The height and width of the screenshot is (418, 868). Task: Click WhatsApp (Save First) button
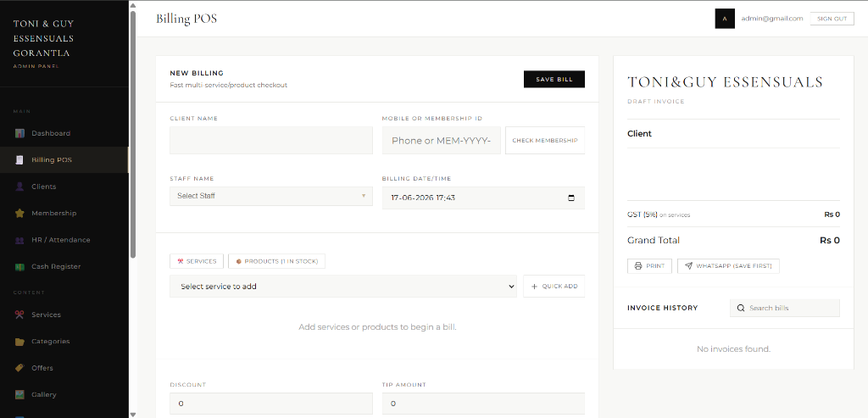click(728, 265)
